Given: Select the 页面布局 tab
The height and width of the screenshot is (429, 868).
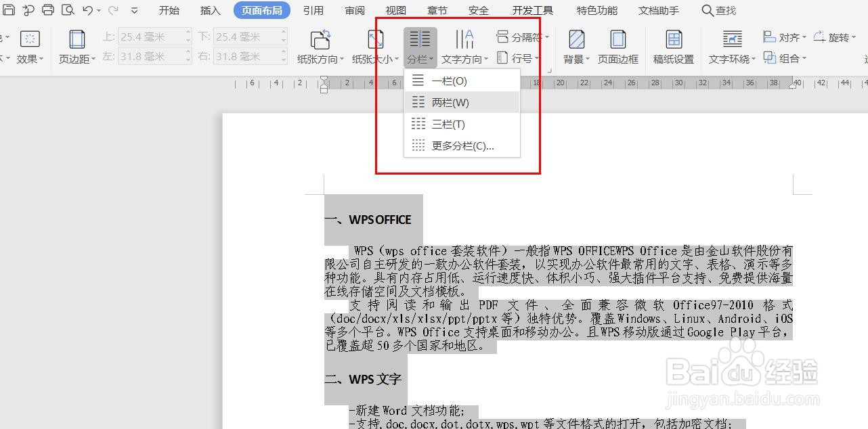Looking at the screenshot, I should pos(261,10).
